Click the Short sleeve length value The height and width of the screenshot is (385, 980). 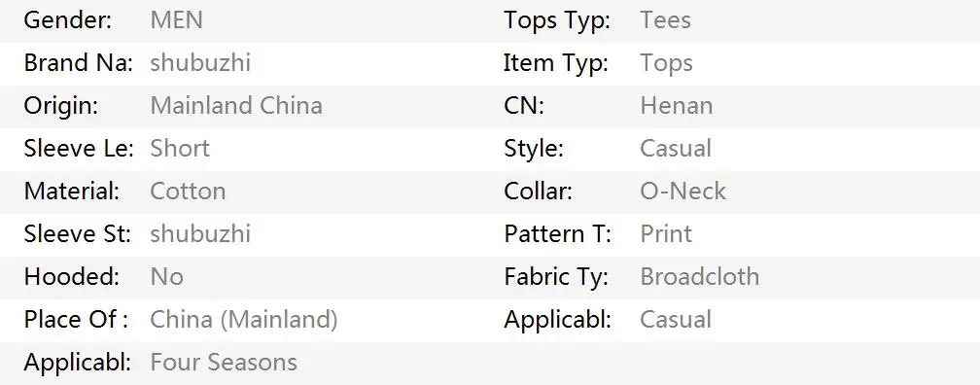point(180,148)
